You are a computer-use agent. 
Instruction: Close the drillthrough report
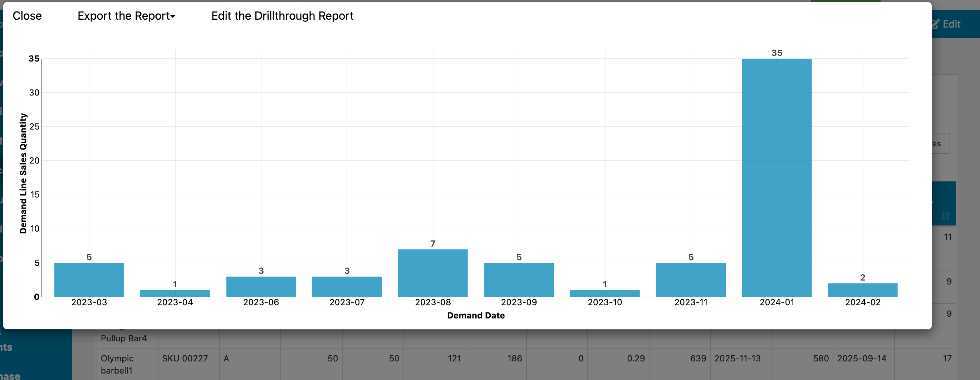point(28,16)
